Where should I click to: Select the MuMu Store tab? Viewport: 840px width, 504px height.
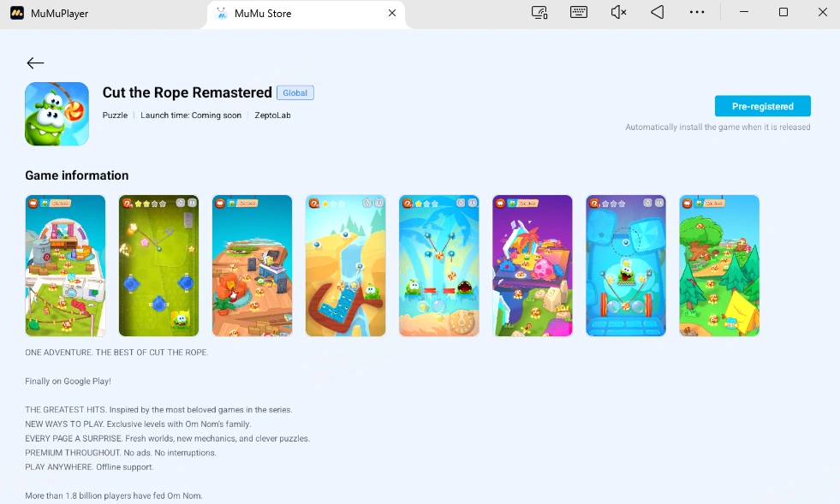[306, 14]
